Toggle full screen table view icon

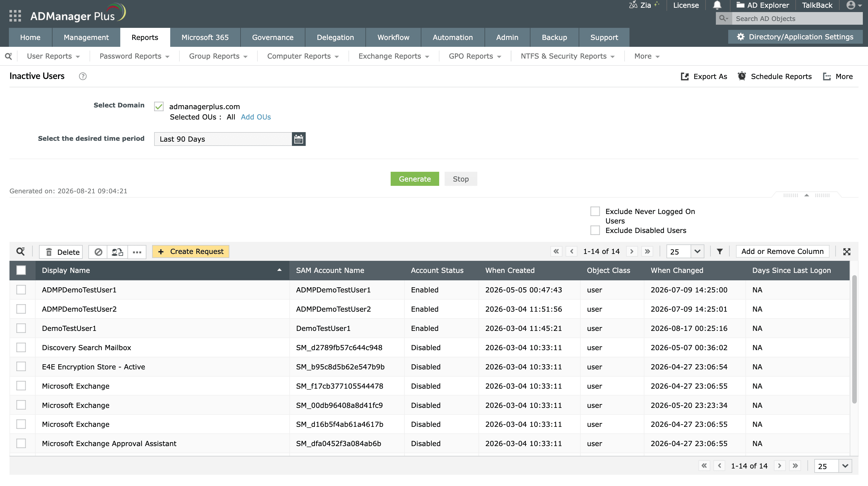click(x=847, y=252)
